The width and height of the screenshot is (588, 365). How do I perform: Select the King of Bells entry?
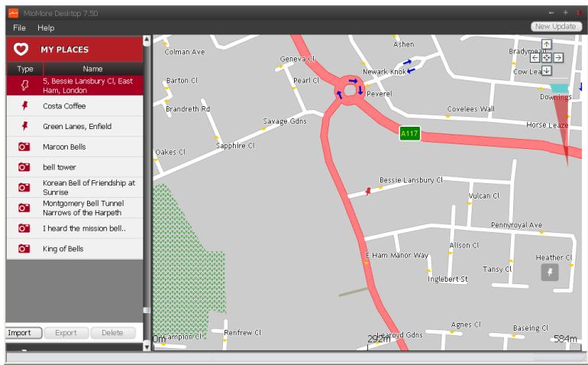75,248
